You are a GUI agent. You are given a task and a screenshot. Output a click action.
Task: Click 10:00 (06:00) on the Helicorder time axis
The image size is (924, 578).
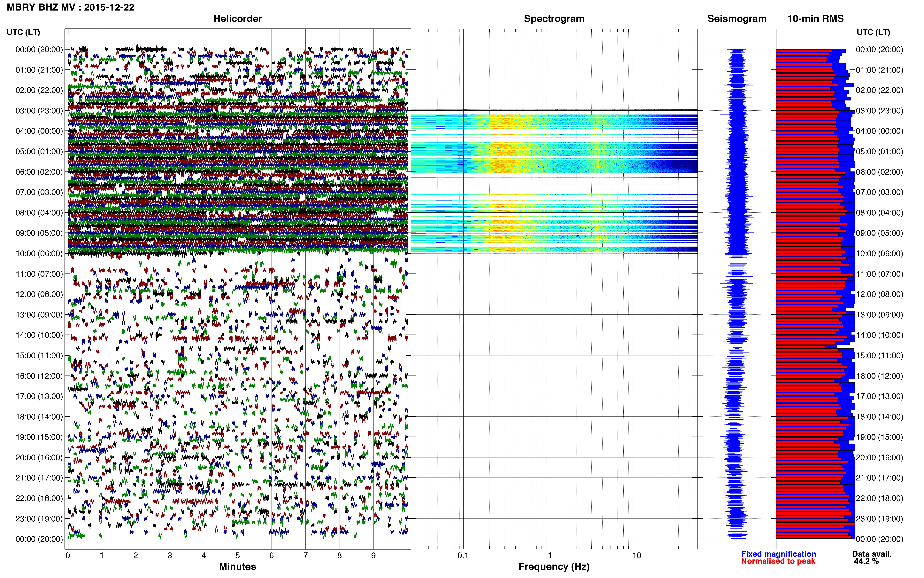(39, 253)
